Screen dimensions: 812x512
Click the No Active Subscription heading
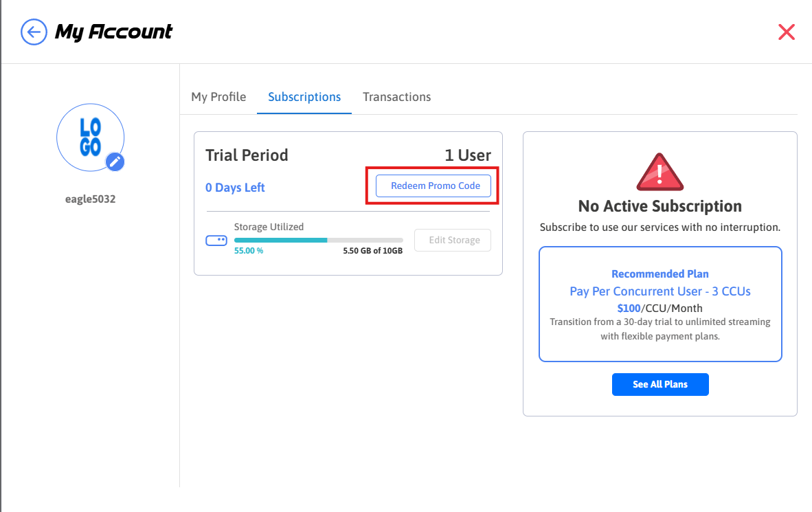point(659,206)
